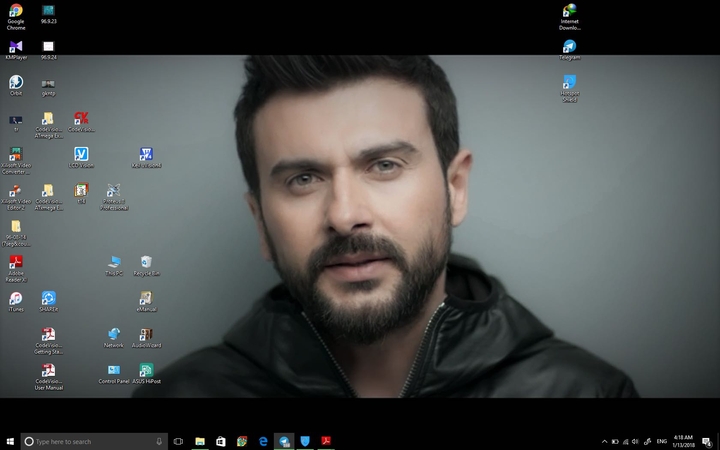This screenshot has height=450, width=720.
Task: Open the Orbit downloader shortcut
Action: (16, 86)
